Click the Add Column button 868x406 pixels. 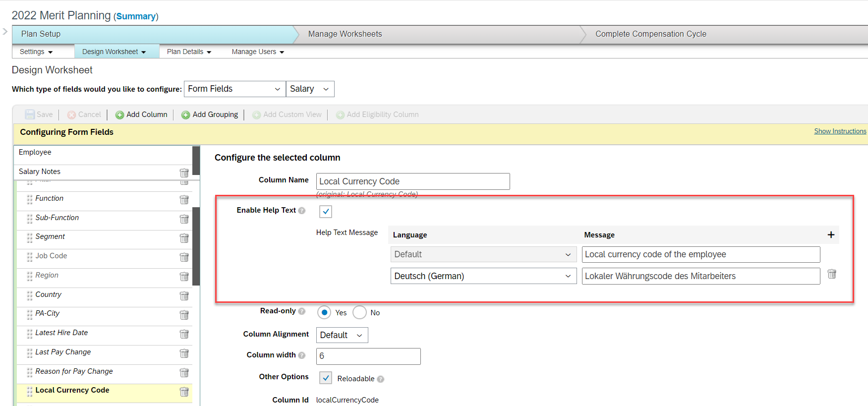click(141, 115)
